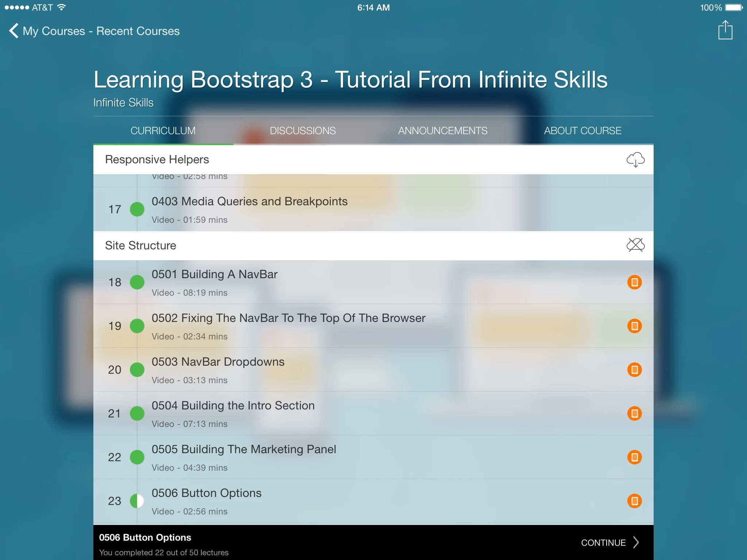
Task: Download the Responsive Helpers section via cloud icon
Action: click(635, 160)
